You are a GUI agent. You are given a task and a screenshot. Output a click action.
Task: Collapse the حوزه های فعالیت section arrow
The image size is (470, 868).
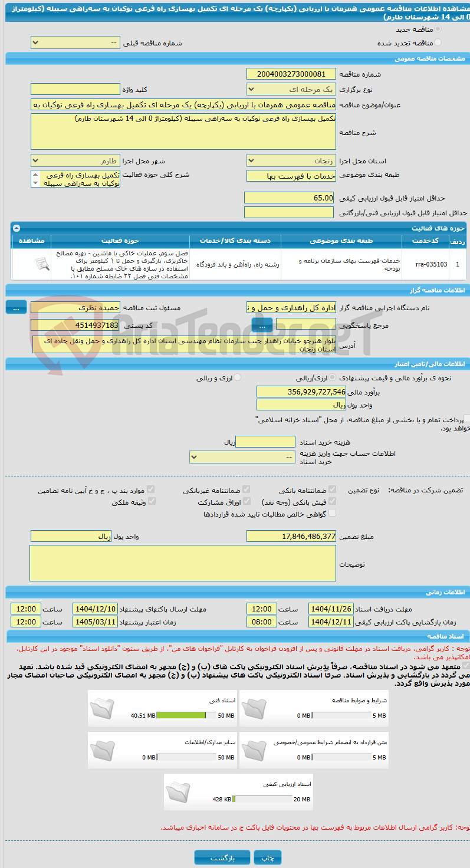(x=17, y=228)
